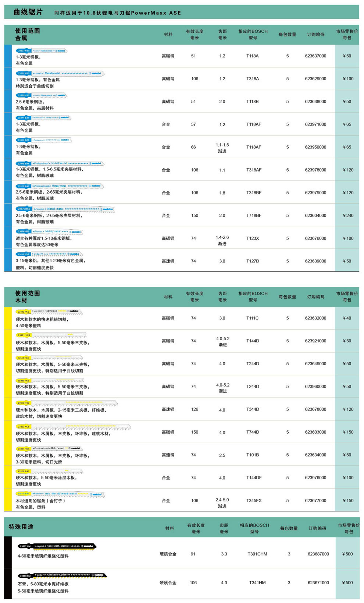364x603 pixels.
Task: Click the ¥40 price
Action: (x=347, y=318)
